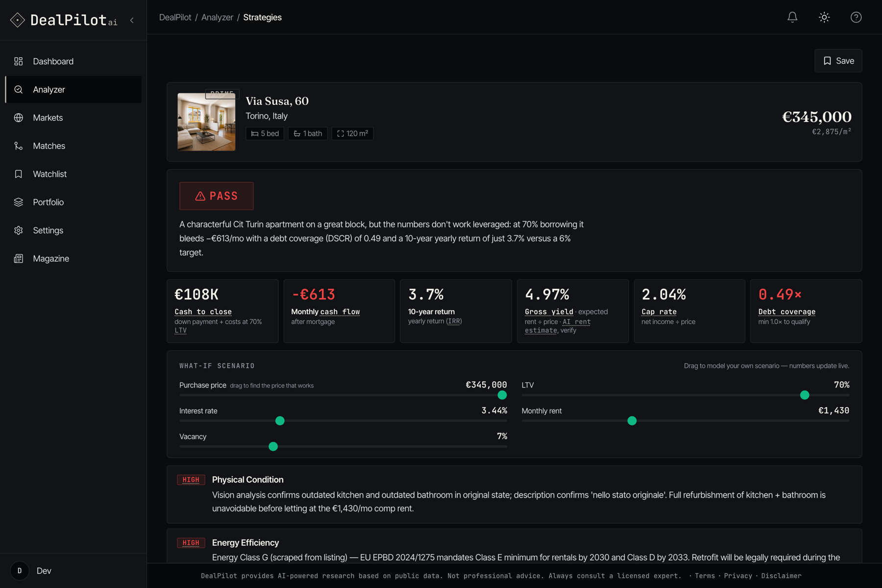Click DealPilot breadcrumb link
Screen dimensions: 882x588
point(175,17)
